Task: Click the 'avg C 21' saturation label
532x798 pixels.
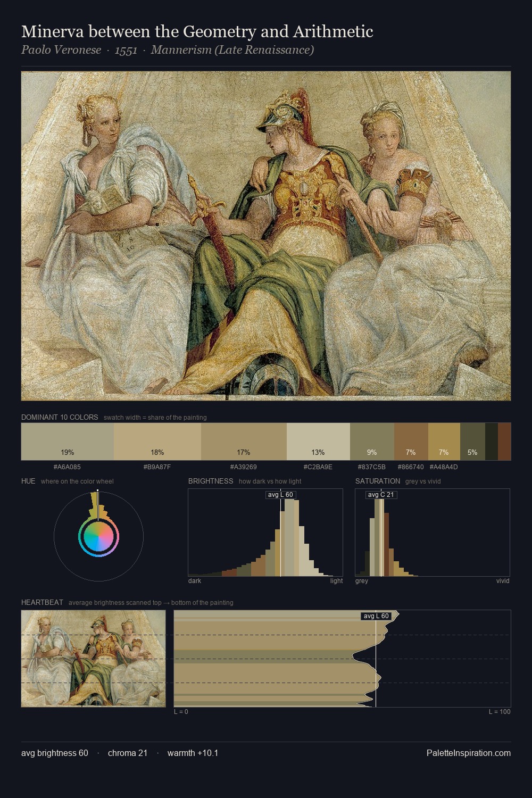Action: [x=381, y=495]
